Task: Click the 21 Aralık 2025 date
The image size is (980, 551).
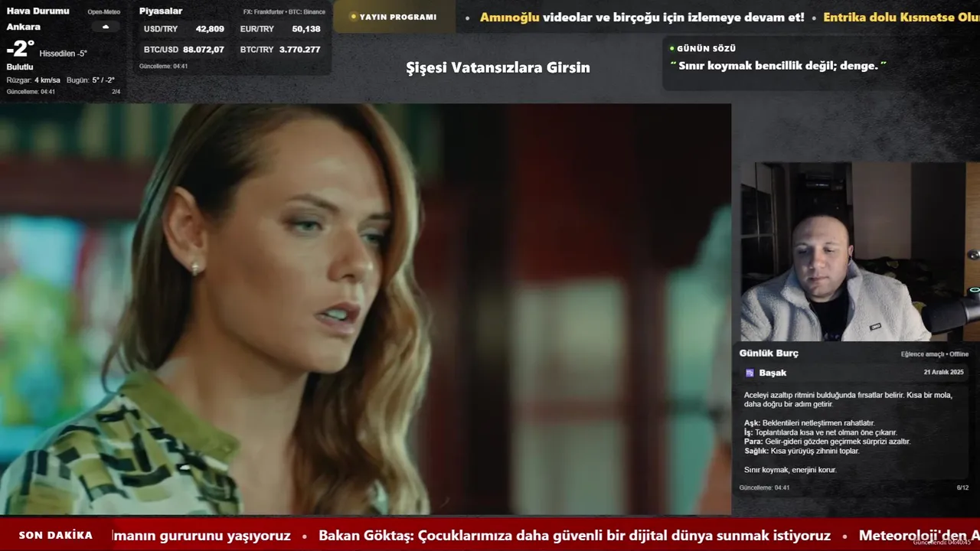Action: pyautogui.click(x=943, y=372)
